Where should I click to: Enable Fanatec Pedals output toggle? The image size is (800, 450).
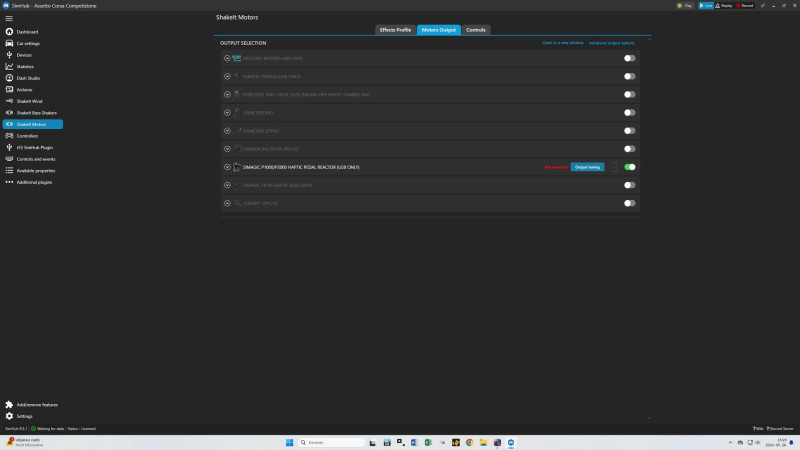(x=630, y=77)
